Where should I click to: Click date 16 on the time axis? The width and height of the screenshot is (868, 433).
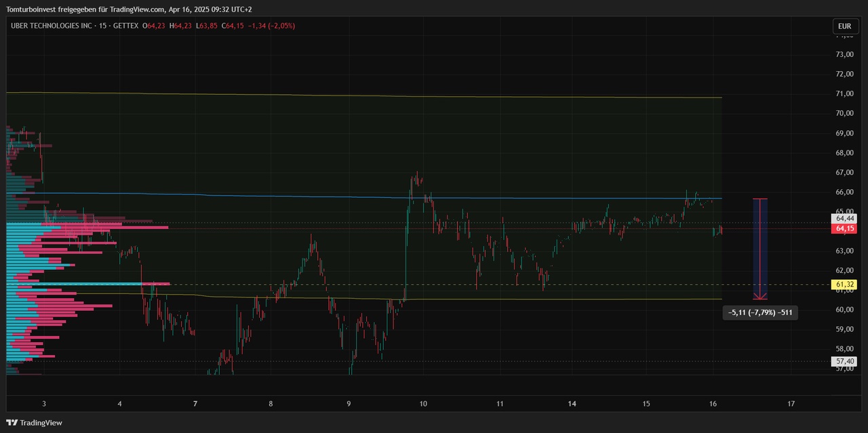(x=713, y=404)
